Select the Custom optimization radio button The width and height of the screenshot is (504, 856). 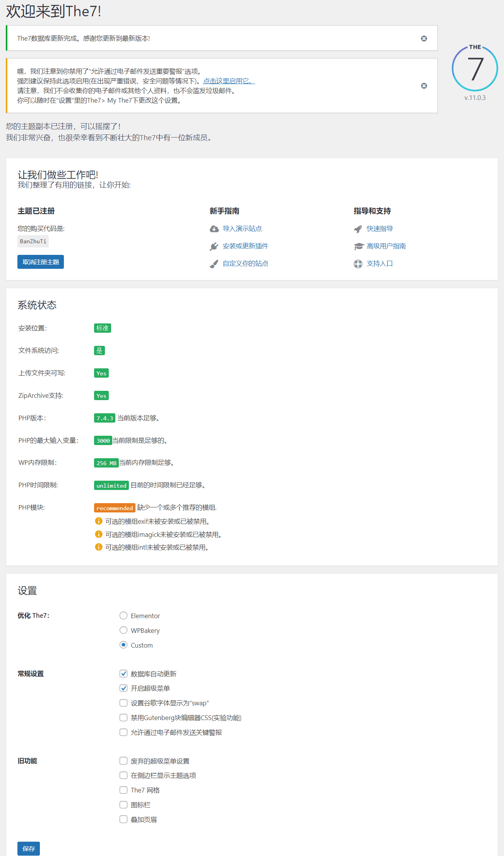pyautogui.click(x=123, y=645)
